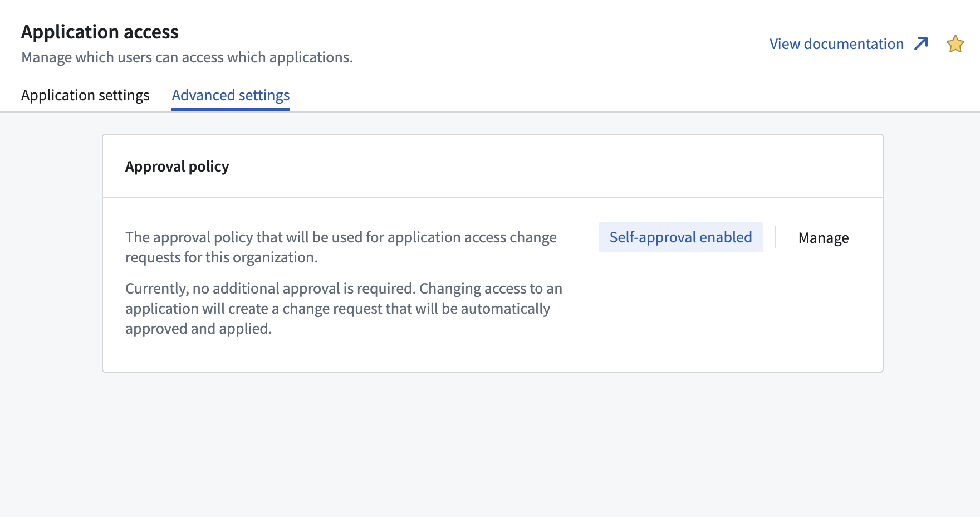Click the Manage button for approval policy
This screenshot has height=517, width=980.
tap(824, 238)
